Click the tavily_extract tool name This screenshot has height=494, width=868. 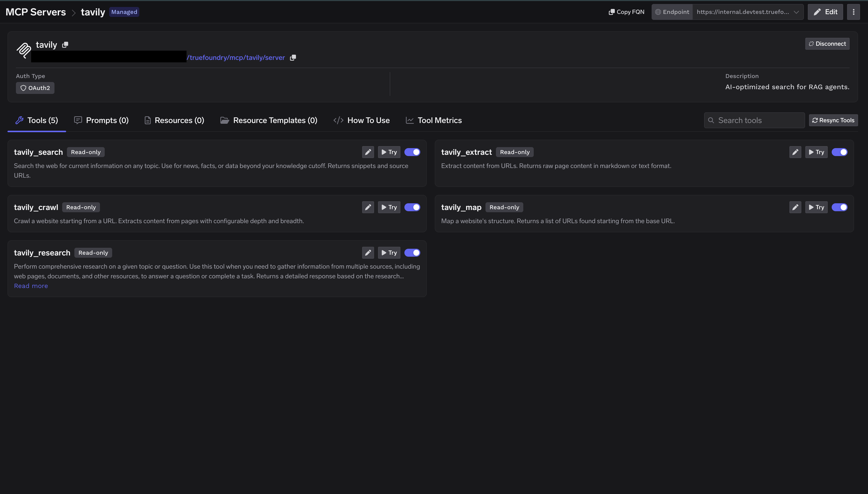coord(466,152)
